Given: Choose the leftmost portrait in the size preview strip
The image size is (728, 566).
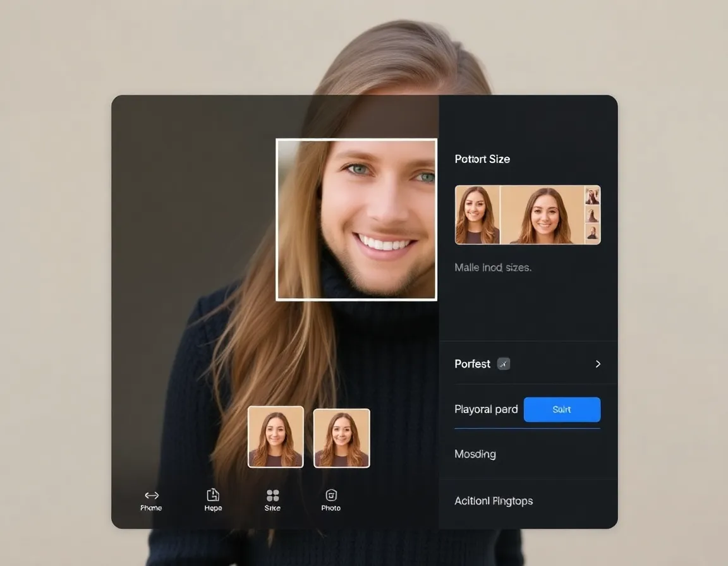Looking at the screenshot, I should tap(477, 215).
